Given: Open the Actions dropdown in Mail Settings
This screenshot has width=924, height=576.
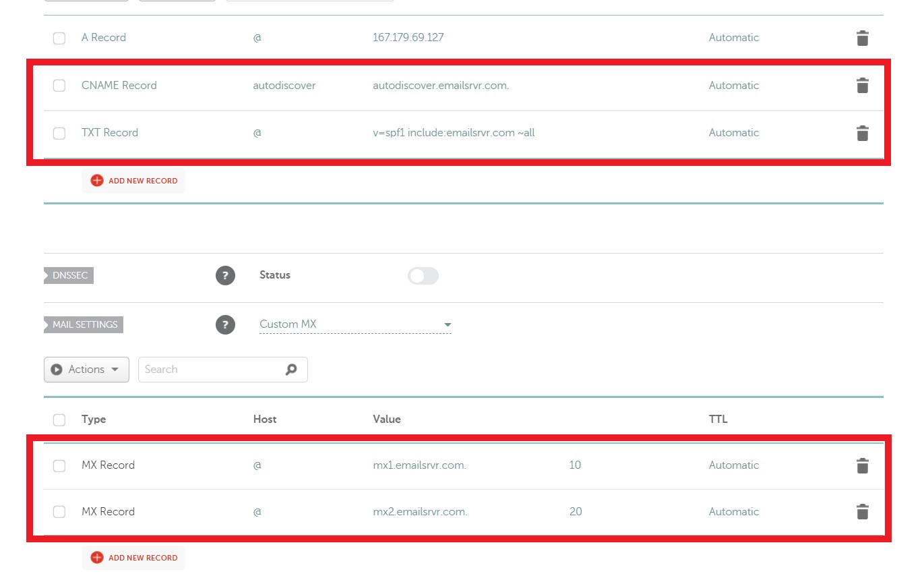Looking at the screenshot, I should coord(86,370).
